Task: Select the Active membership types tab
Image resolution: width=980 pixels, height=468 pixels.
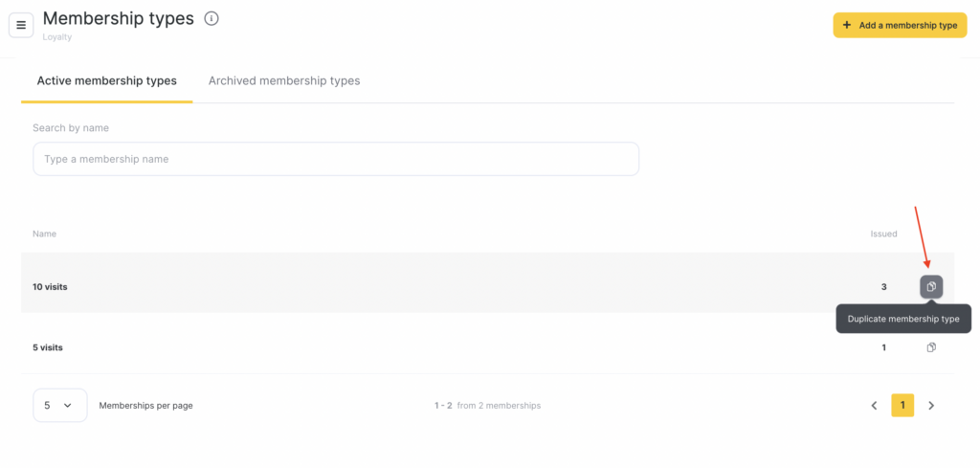Action: 106,80
